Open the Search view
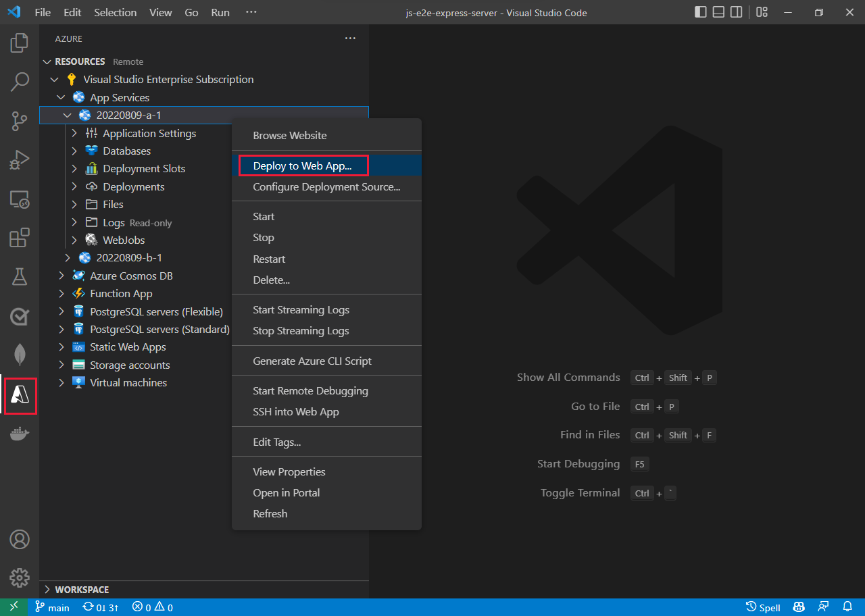This screenshot has width=865, height=616. [x=20, y=81]
